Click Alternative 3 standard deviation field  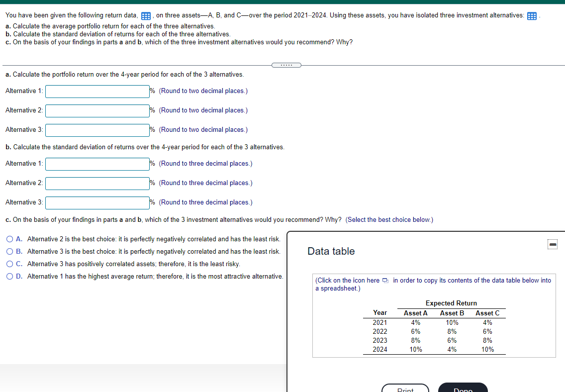pyautogui.click(x=97, y=202)
